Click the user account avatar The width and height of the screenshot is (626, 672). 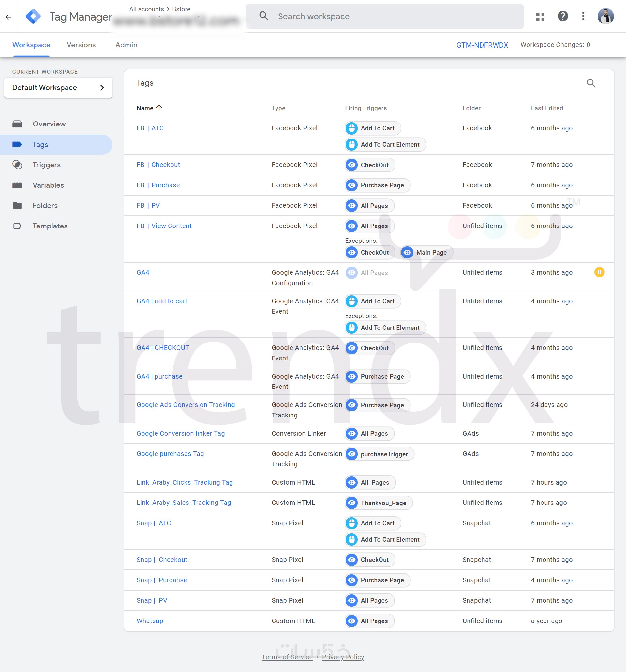tap(605, 16)
